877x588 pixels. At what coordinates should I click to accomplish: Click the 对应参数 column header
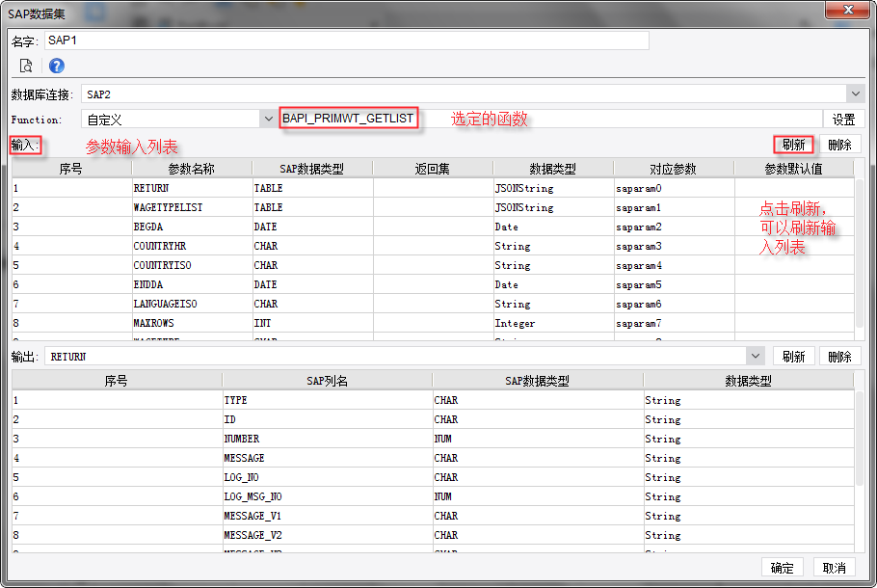(x=673, y=169)
